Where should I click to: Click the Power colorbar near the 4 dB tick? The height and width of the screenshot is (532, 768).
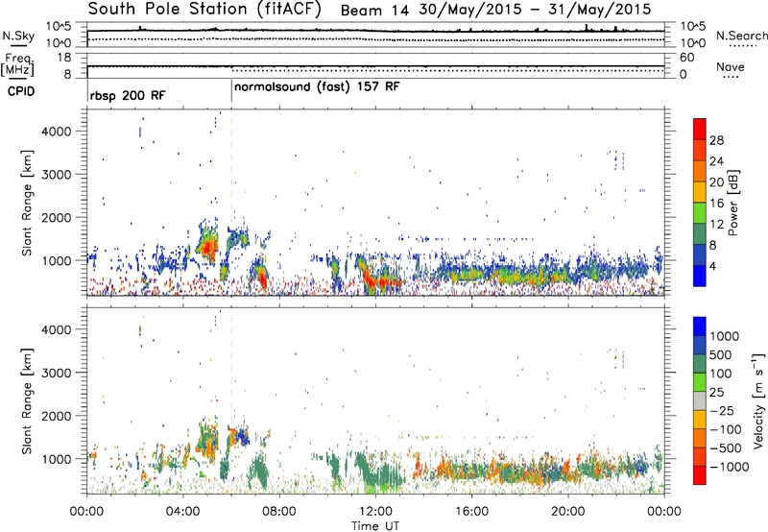(x=700, y=265)
